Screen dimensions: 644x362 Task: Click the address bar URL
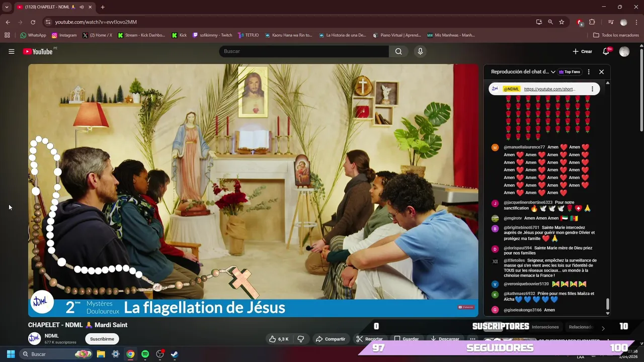tap(96, 22)
